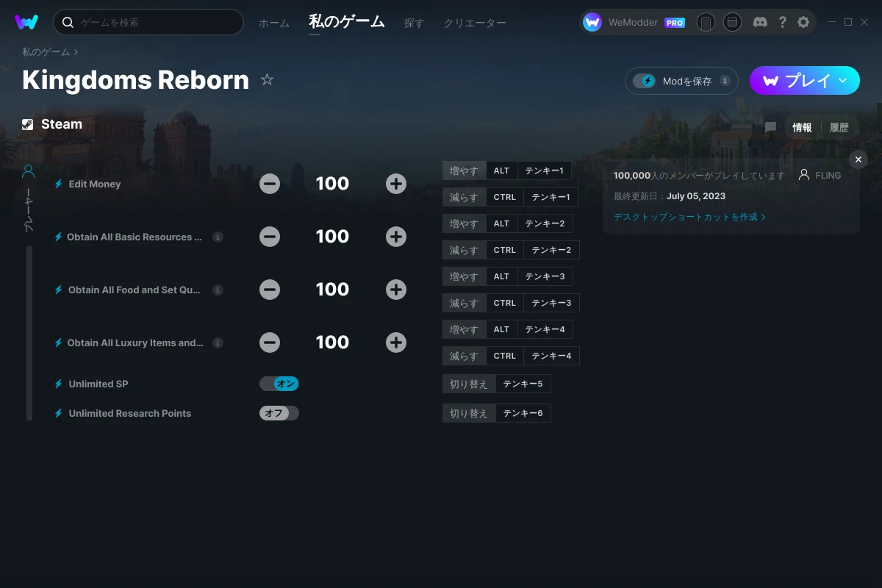Expand the プレイ button dropdown arrow

[843, 81]
